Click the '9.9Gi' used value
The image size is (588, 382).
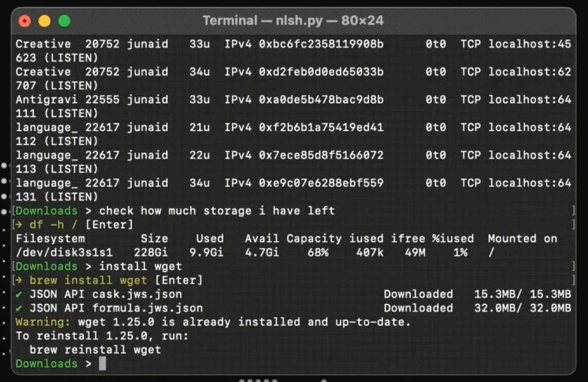click(x=206, y=253)
